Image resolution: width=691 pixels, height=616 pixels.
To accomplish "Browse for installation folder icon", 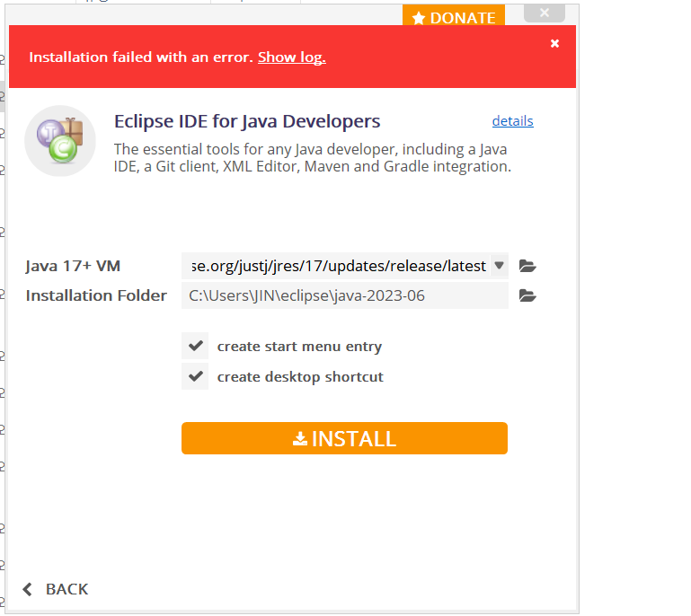I will tap(527, 295).
